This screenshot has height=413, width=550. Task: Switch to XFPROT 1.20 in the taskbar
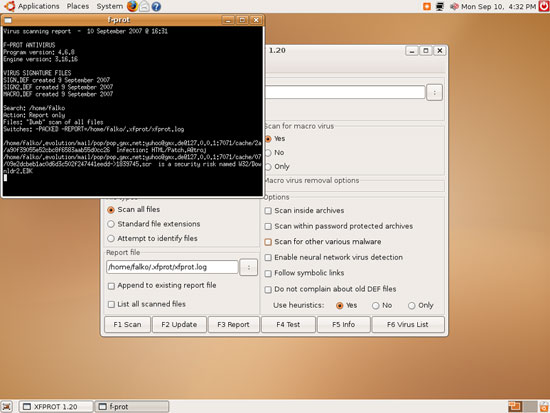pyautogui.click(x=56, y=407)
